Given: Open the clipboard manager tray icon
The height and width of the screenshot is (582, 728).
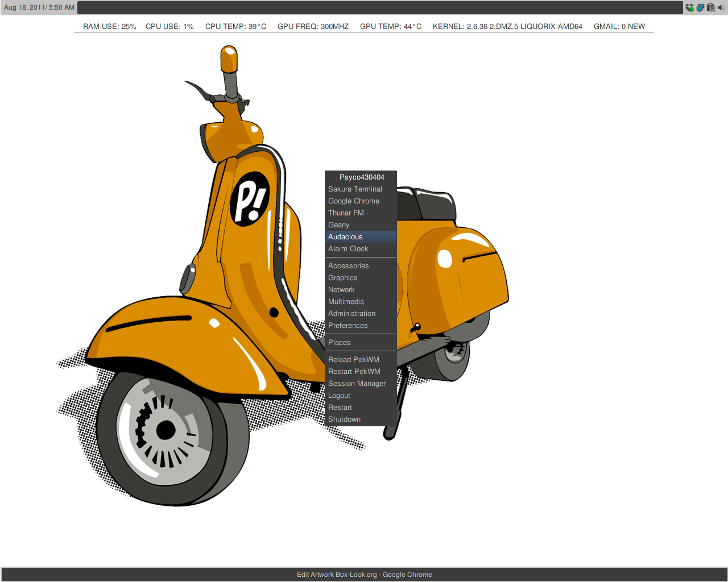Looking at the screenshot, I should (710, 8).
